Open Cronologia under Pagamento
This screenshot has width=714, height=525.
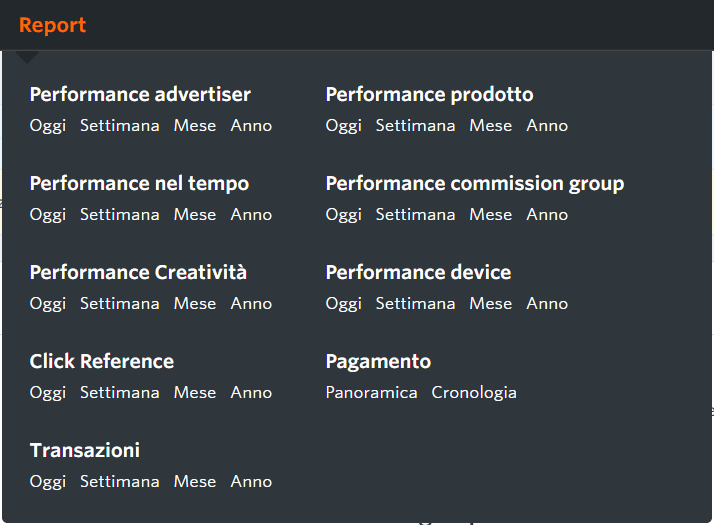point(474,393)
